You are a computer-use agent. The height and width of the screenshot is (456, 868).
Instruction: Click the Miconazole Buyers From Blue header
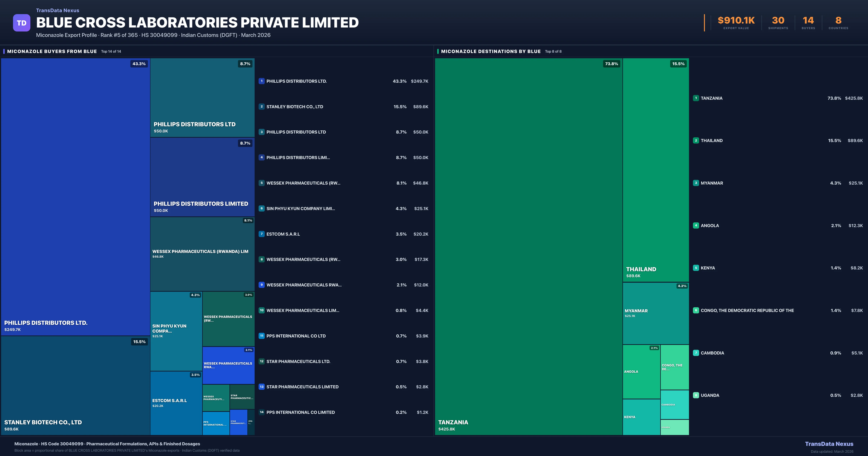52,51
